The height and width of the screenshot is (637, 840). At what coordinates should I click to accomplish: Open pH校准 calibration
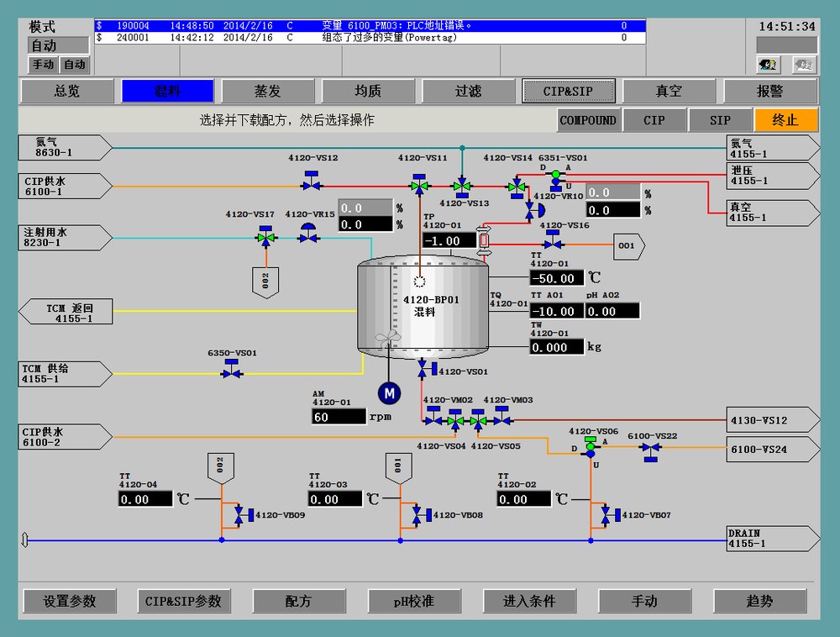point(414,601)
